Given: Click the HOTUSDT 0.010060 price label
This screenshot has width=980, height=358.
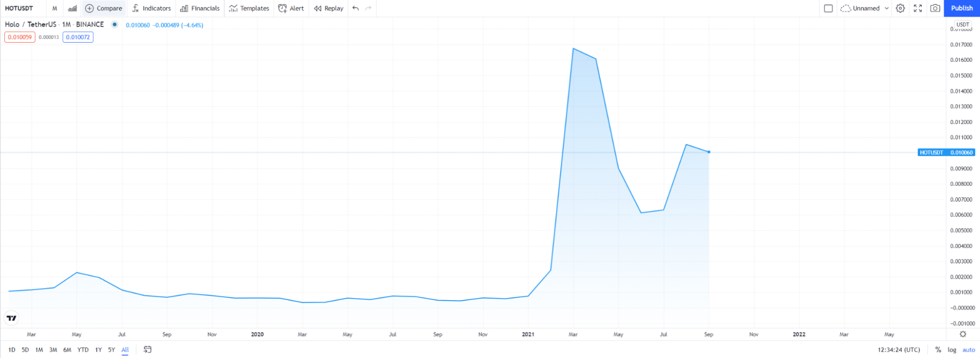Looking at the screenshot, I should pos(946,153).
